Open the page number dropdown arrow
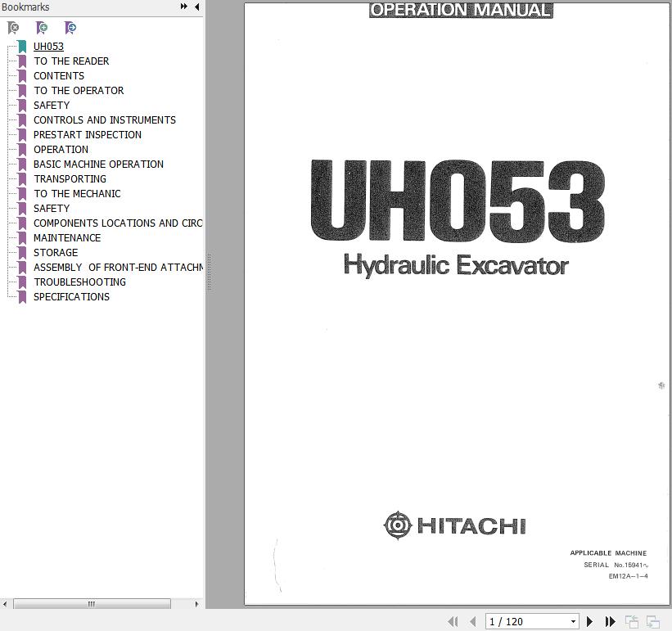This screenshot has width=672, height=631. (573, 621)
